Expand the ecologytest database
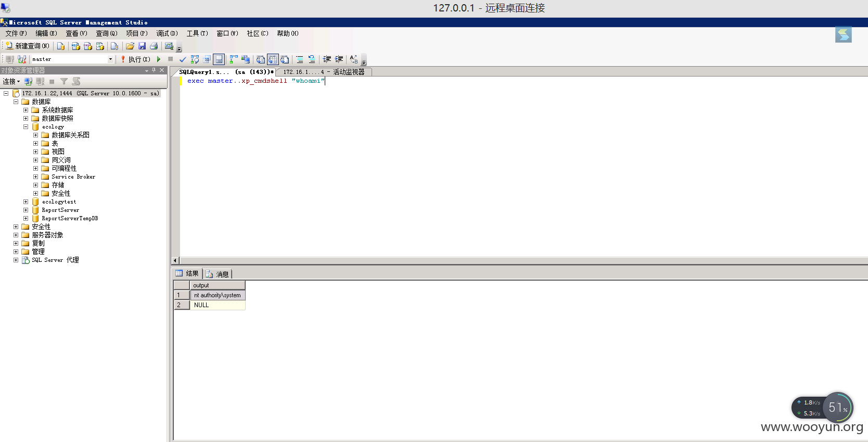 25,201
